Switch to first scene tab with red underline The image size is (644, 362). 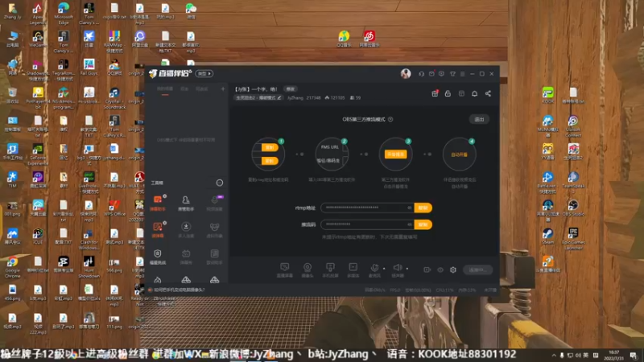(x=165, y=89)
